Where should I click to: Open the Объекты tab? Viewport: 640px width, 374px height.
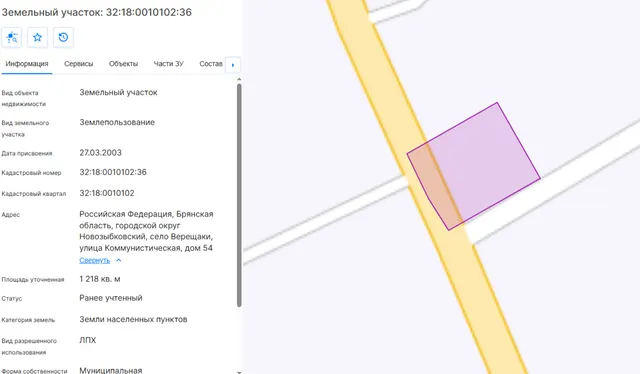123,64
